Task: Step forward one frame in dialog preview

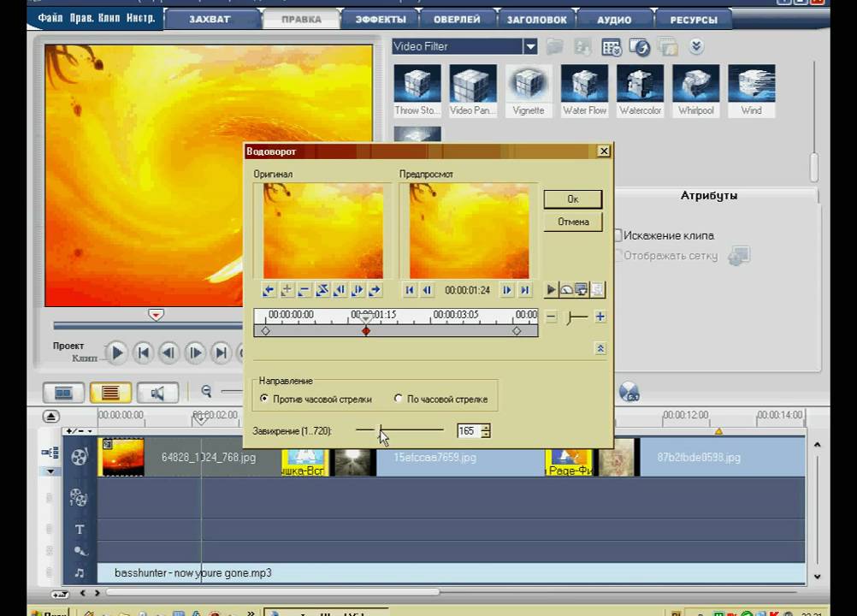Action: [507, 290]
